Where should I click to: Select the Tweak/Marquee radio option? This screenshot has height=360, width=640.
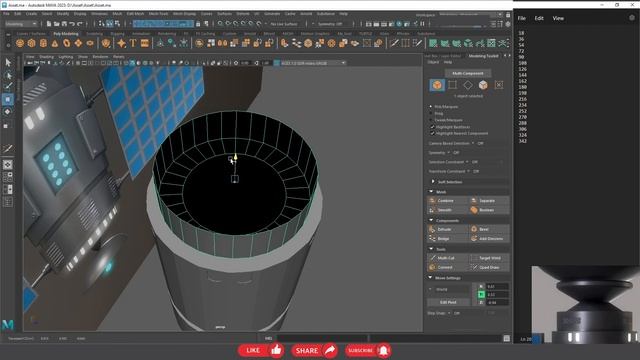point(431,120)
